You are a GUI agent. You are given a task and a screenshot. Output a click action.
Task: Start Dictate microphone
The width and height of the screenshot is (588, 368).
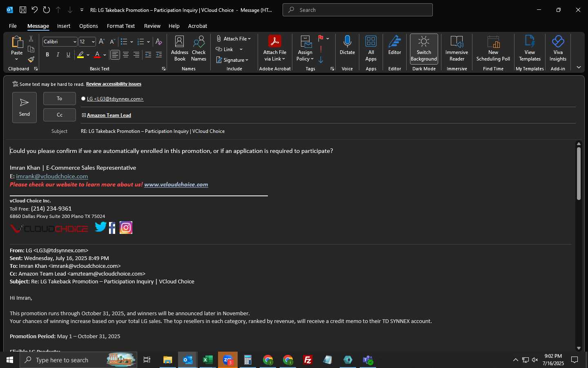click(347, 45)
